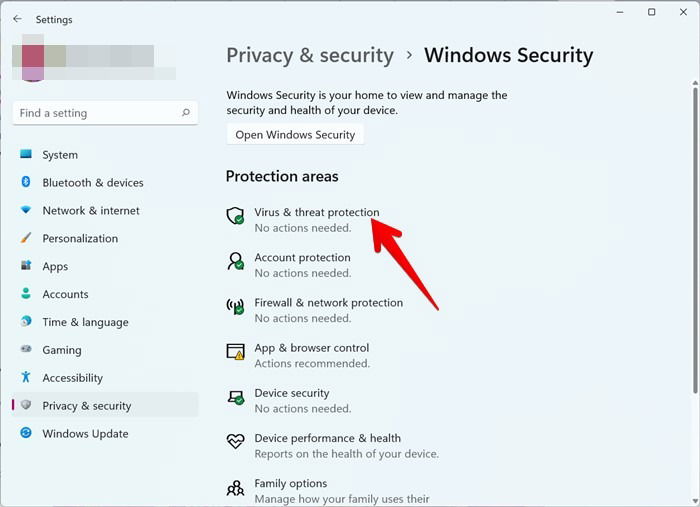Click the Account protection person icon

[x=235, y=261]
